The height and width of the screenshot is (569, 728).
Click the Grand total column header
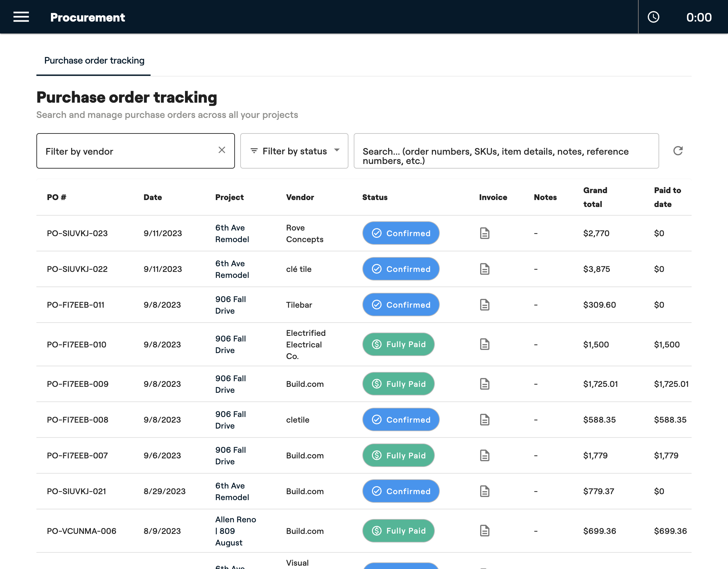pyautogui.click(x=595, y=197)
